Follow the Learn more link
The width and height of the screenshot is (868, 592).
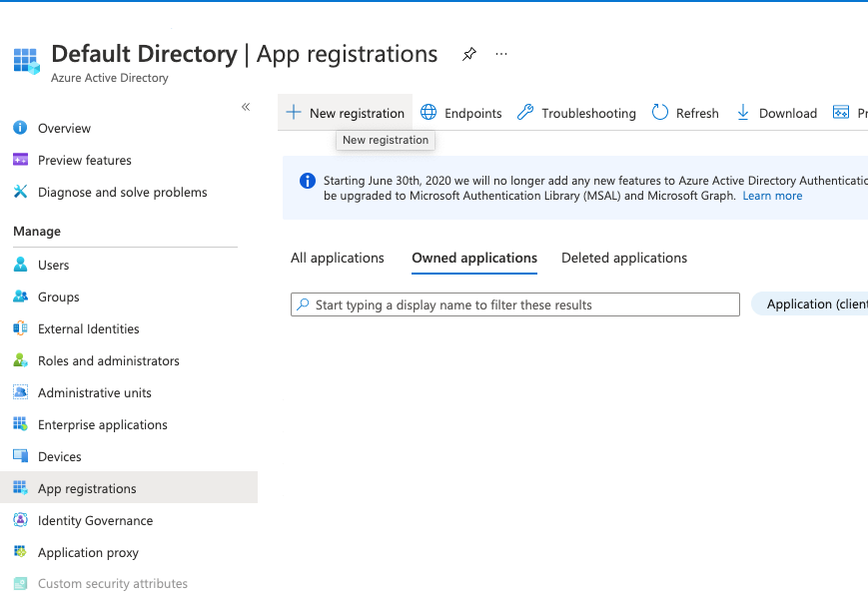click(x=772, y=196)
